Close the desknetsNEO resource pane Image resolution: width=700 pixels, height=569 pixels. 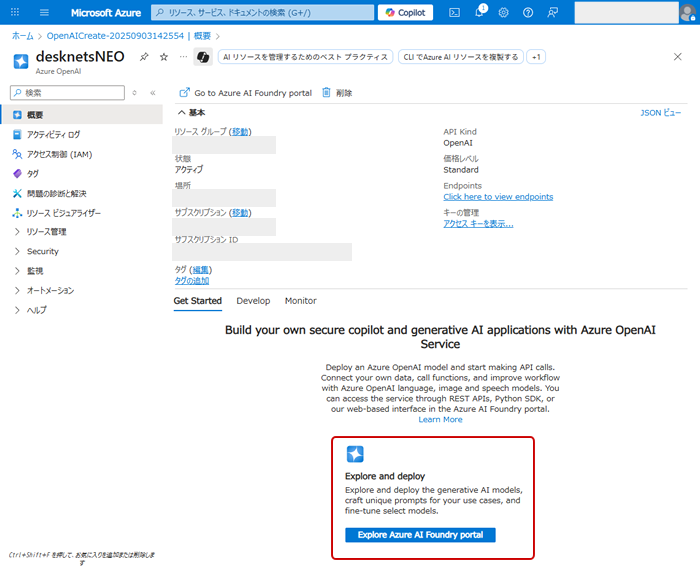coord(678,57)
